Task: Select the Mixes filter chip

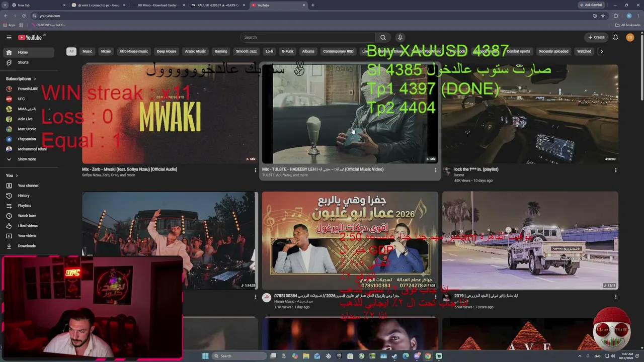Action: pos(106,51)
